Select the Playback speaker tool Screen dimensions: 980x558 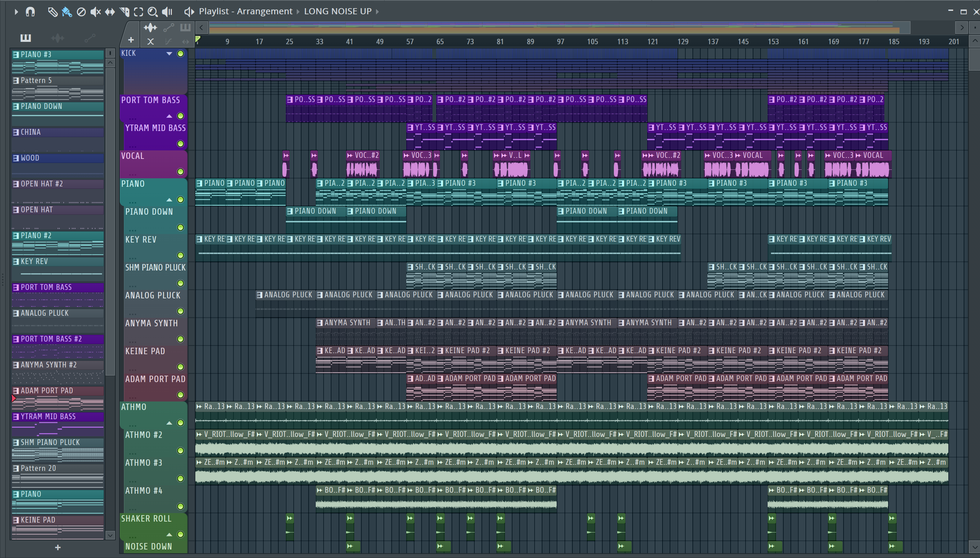pos(167,12)
